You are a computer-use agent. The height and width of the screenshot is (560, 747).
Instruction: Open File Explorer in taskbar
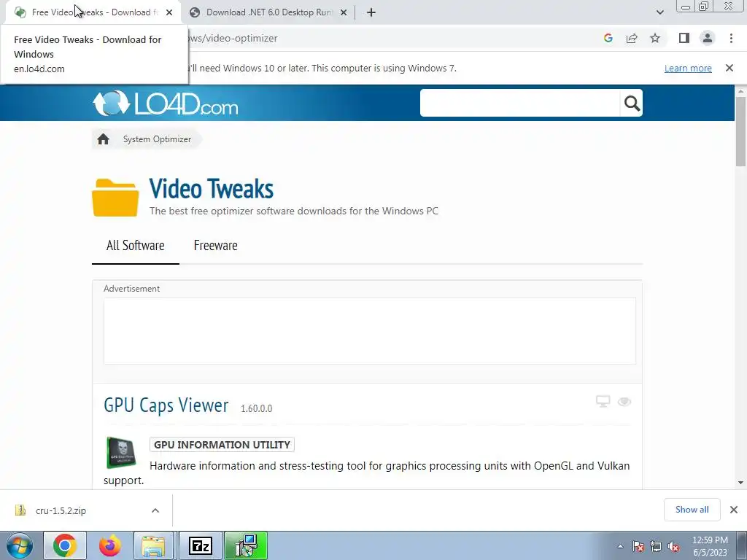click(x=153, y=545)
